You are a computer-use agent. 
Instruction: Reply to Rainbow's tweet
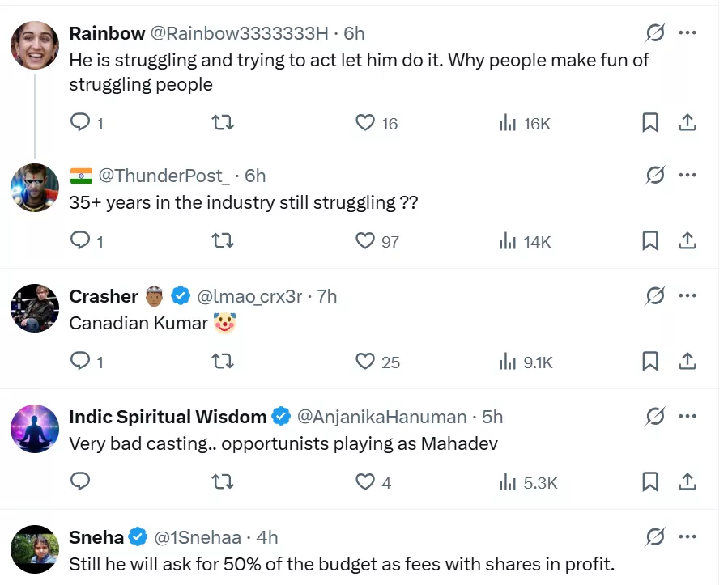[x=80, y=122]
